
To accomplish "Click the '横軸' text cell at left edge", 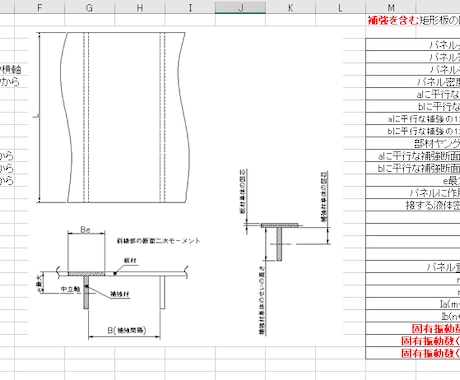I will [11, 70].
